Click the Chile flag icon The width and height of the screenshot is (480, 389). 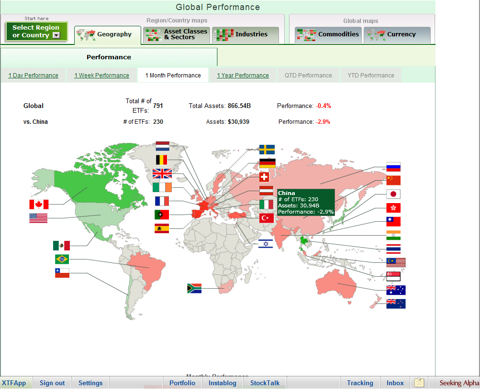tap(62, 273)
